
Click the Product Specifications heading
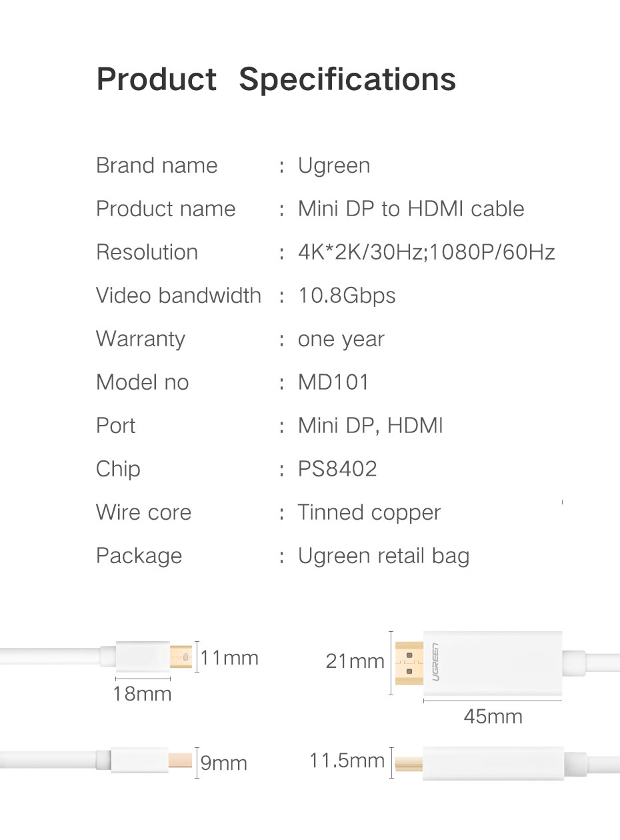click(276, 79)
